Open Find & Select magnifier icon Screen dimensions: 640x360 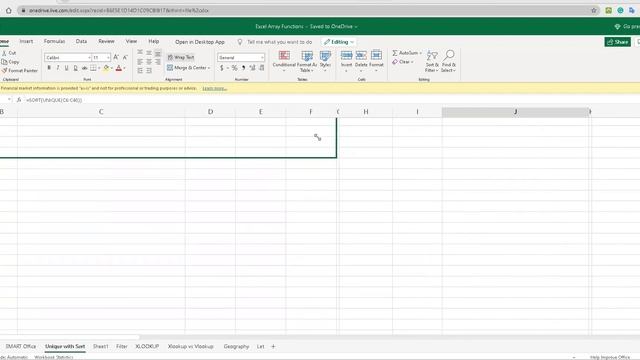coord(449,55)
